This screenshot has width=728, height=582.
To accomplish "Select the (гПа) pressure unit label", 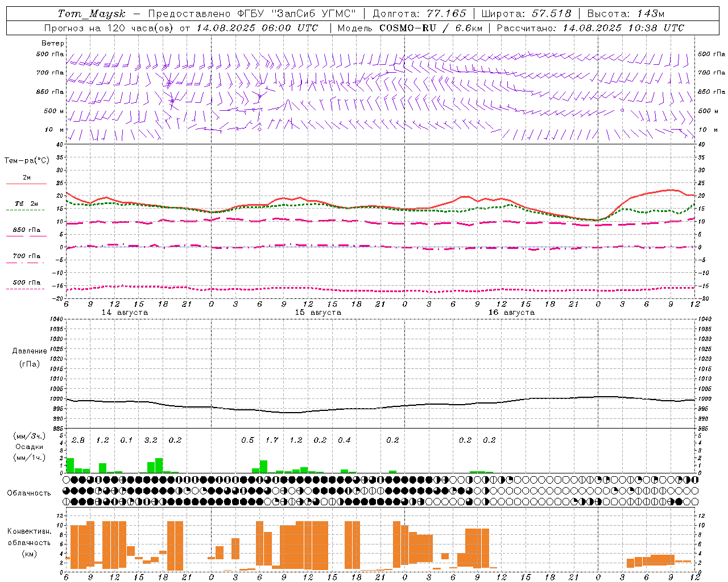I will point(30,364).
